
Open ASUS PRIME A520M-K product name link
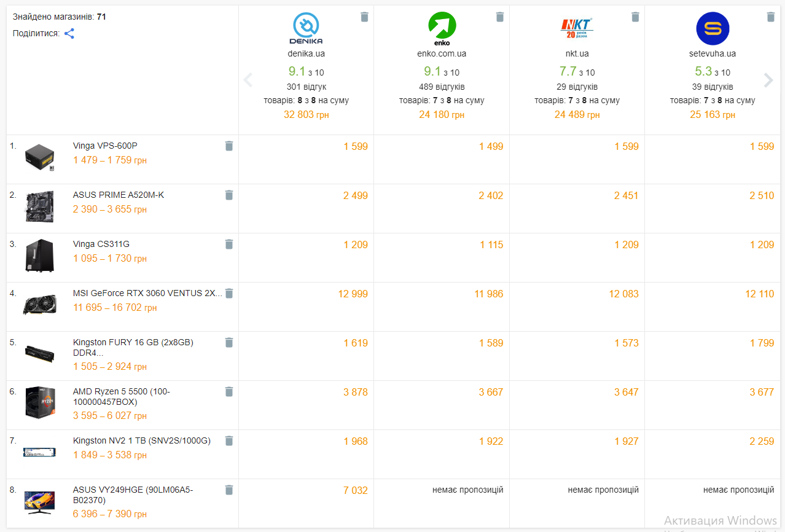[x=119, y=195]
